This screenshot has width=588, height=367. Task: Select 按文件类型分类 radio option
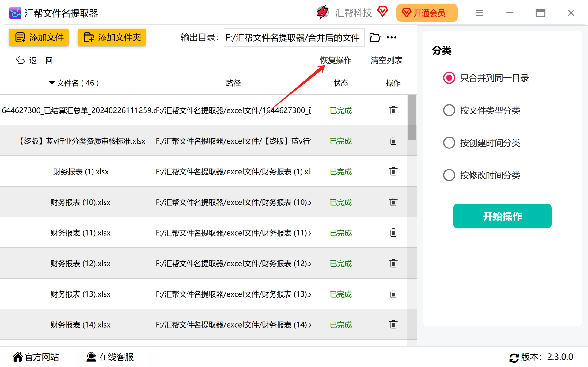[x=449, y=110]
